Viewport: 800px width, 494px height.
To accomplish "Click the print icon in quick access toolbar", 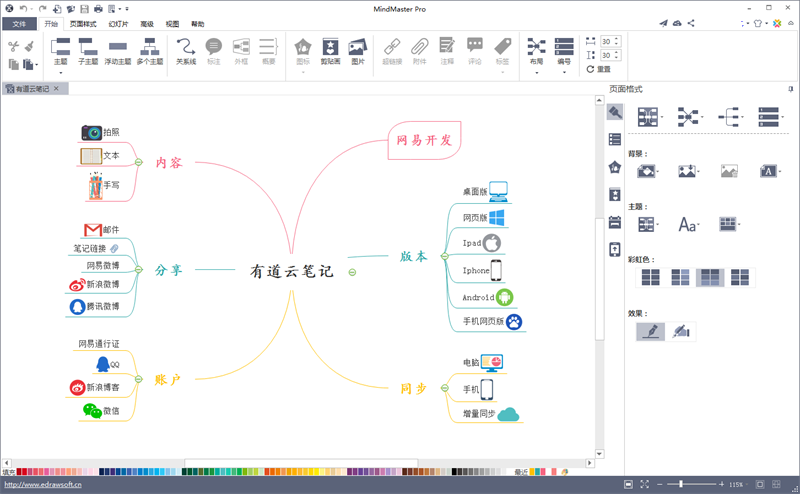I will click(x=98, y=9).
